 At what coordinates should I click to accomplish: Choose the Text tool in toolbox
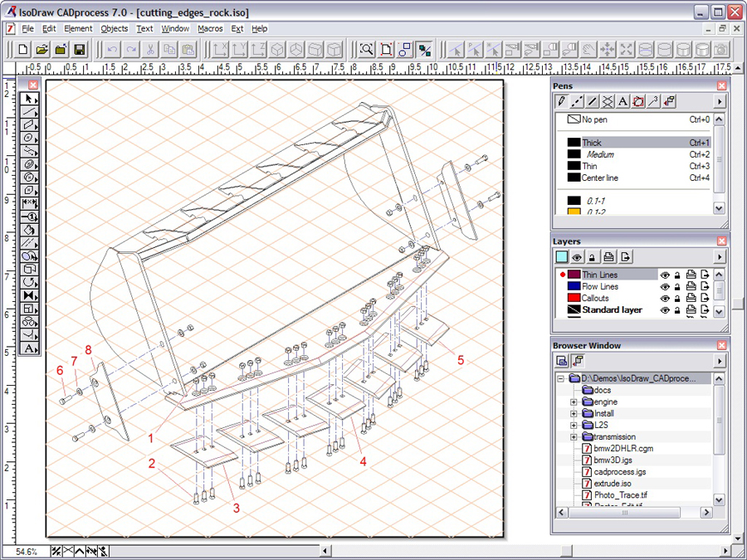pos(30,348)
